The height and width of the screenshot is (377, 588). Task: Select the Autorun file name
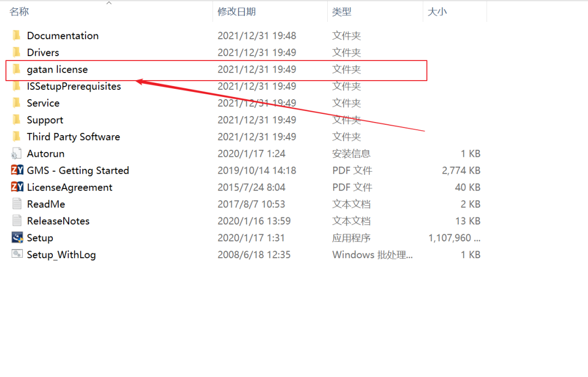46,154
